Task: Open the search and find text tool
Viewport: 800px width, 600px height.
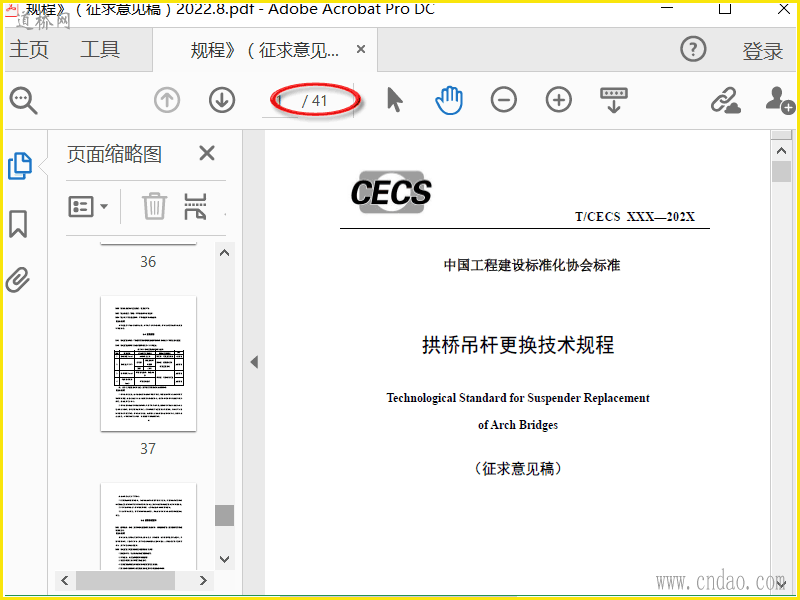Action: click(x=23, y=101)
